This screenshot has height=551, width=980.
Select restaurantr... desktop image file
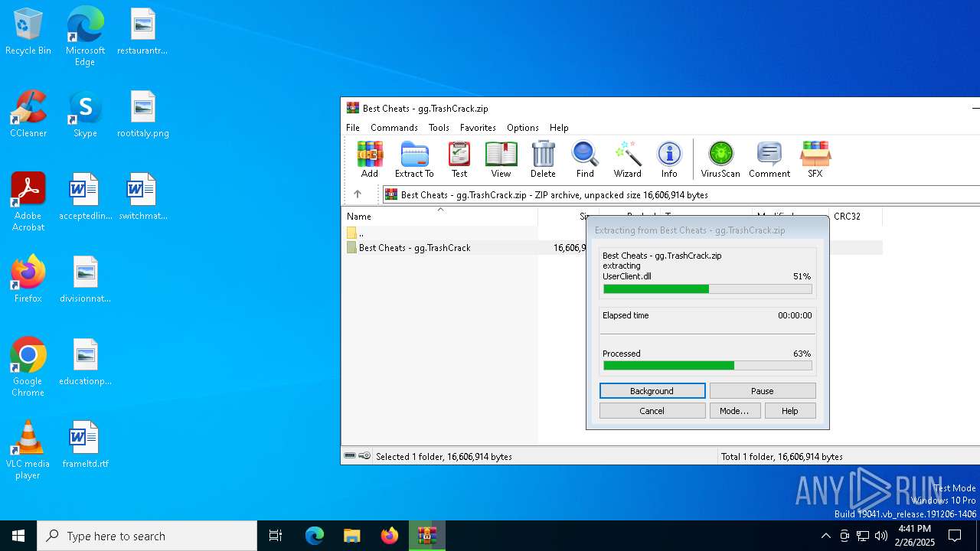143,32
